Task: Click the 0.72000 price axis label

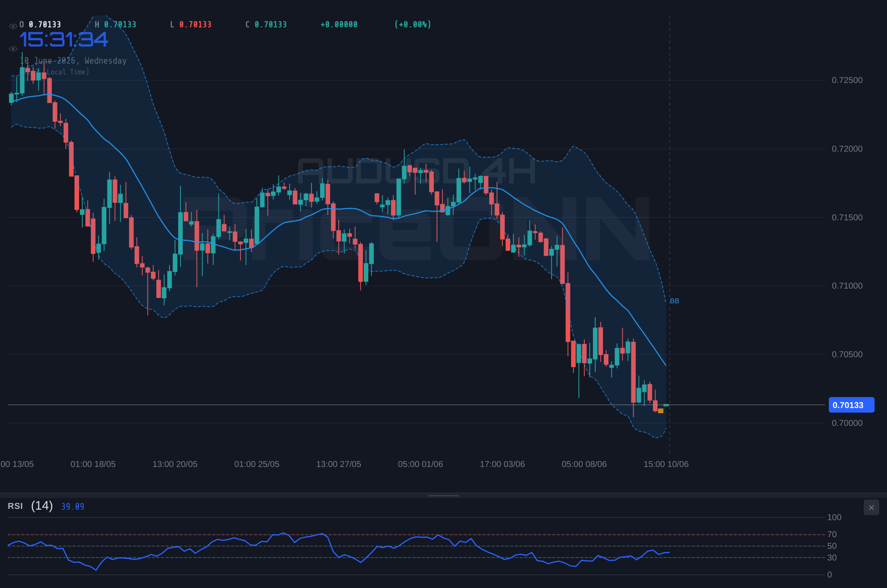Action: click(847, 149)
